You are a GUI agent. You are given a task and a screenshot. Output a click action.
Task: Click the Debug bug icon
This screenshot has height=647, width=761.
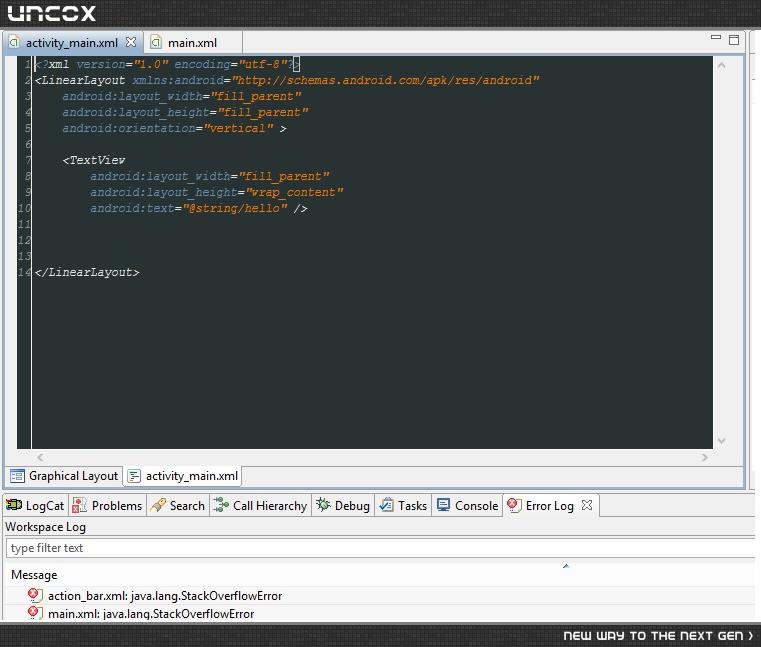tap(323, 505)
